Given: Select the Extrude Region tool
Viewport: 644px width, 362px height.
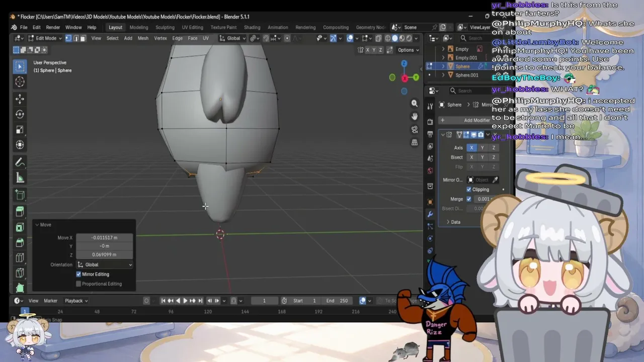Looking at the screenshot, I should (x=20, y=212).
